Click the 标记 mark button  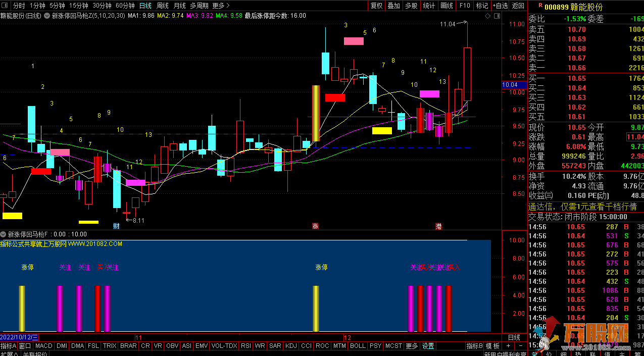coord(482,6)
